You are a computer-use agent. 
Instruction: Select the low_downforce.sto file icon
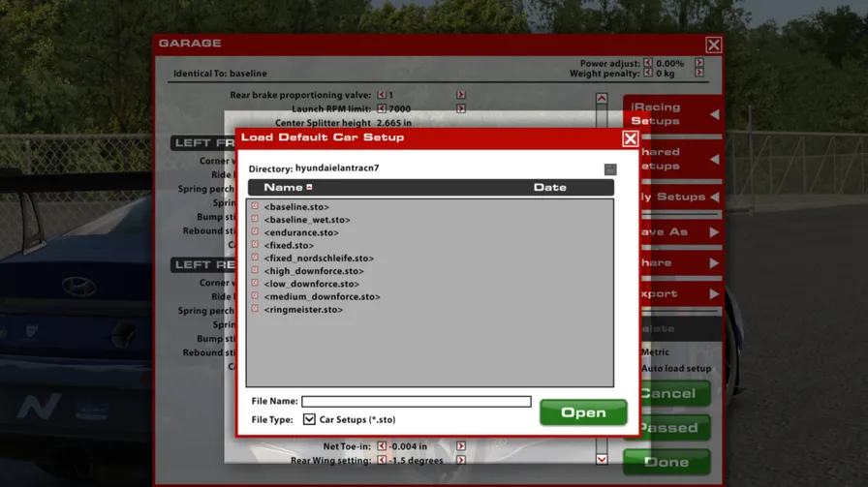point(255,283)
